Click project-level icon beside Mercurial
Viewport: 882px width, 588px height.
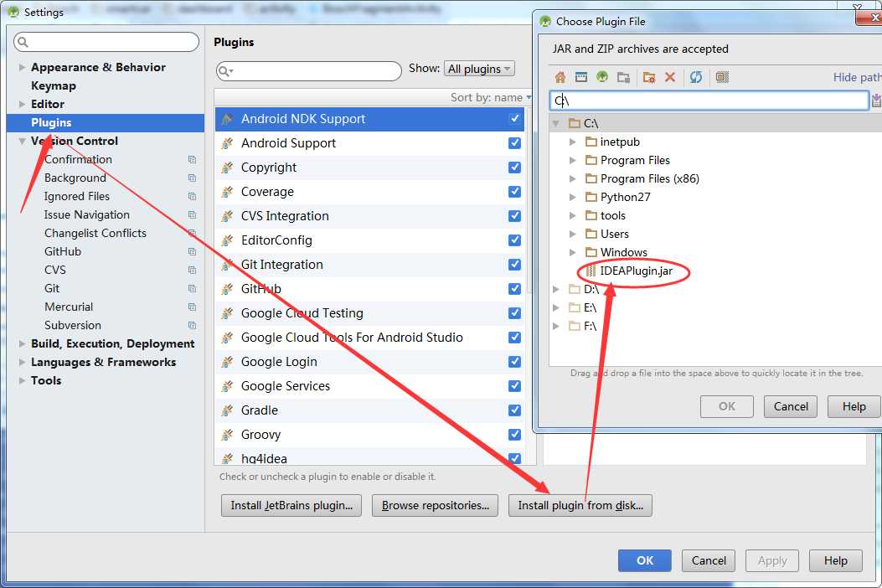pos(192,307)
